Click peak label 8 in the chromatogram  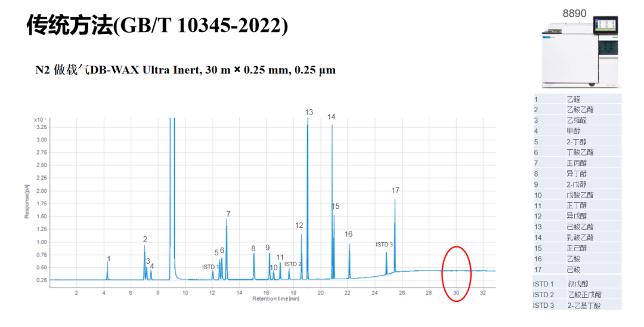click(x=253, y=249)
